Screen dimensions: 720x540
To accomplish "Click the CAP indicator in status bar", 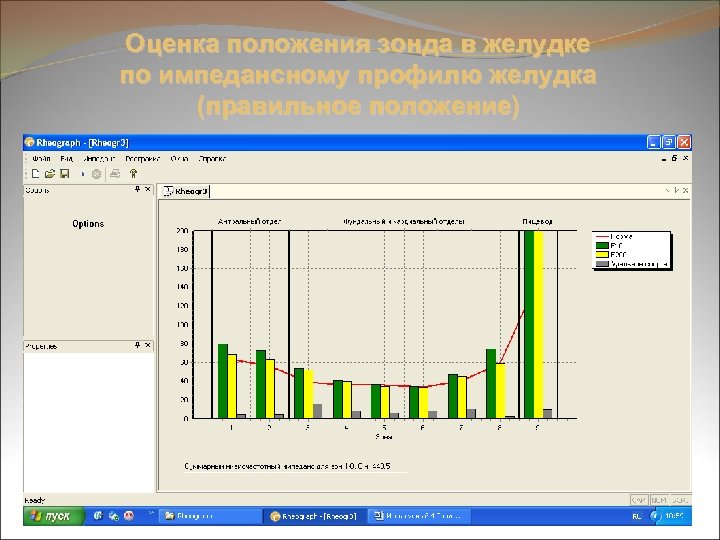I will pyautogui.click(x=639, y=500).
